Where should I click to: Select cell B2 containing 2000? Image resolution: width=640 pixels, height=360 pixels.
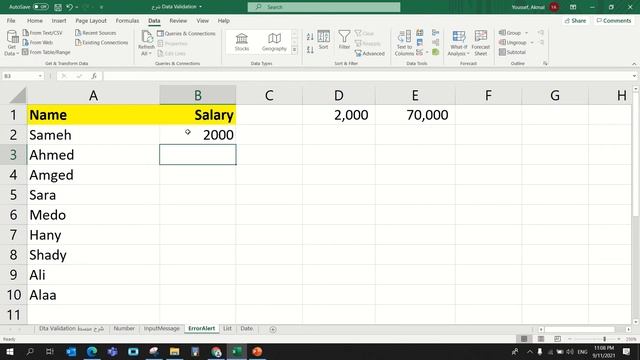[x=198, y=135]
